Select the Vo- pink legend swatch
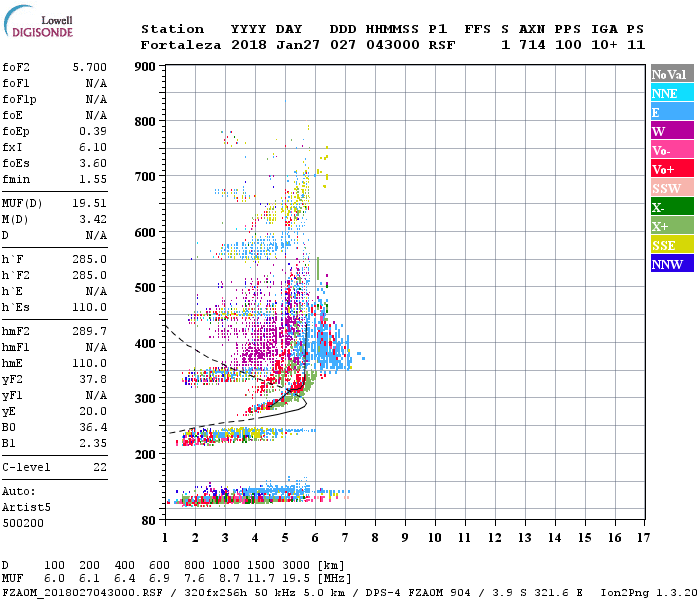Image resolution: width=700 pixels, height=600 pixels. coord(672,150)
